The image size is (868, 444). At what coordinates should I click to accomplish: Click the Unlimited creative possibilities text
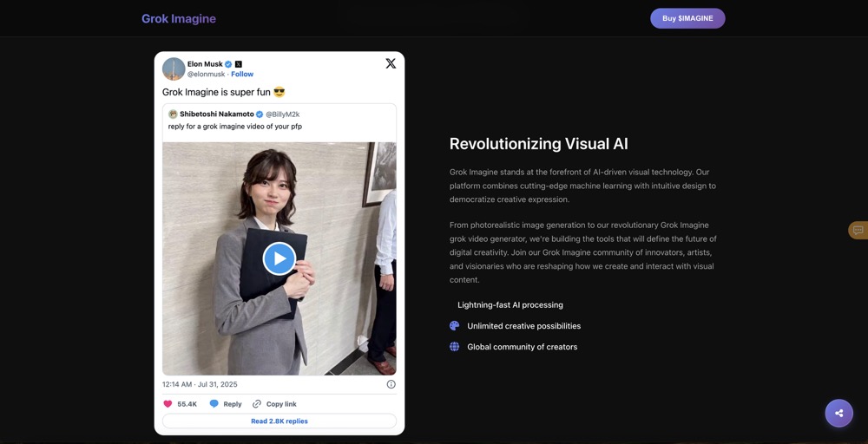point(523,326)
